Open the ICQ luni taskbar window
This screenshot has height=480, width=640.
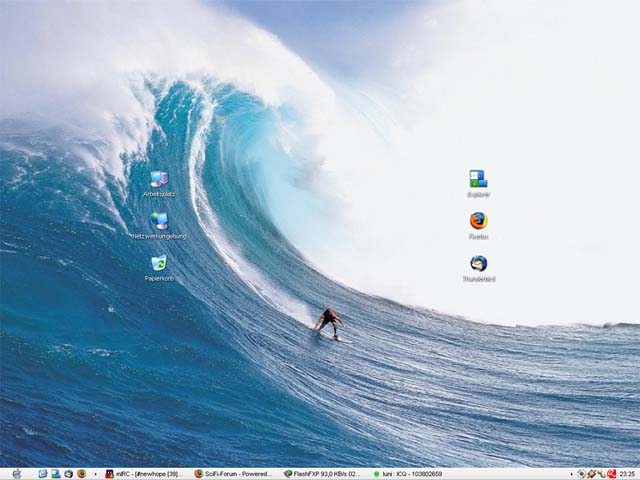pos(410,474)
